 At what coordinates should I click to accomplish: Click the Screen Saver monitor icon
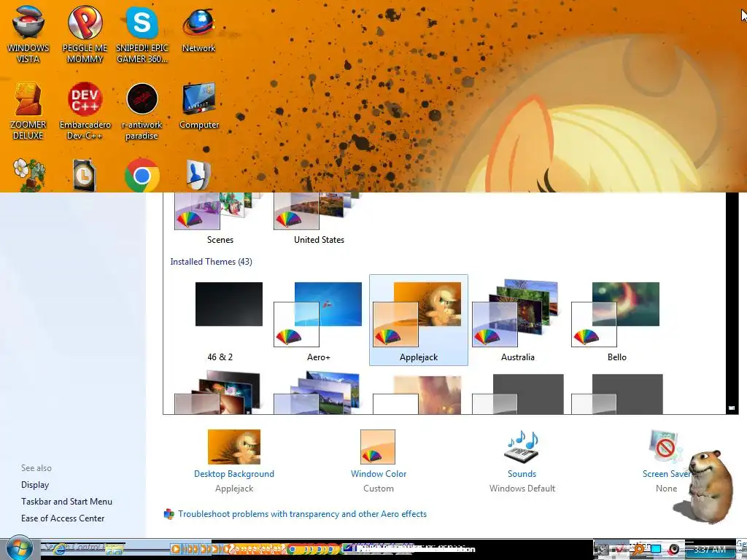665,446
